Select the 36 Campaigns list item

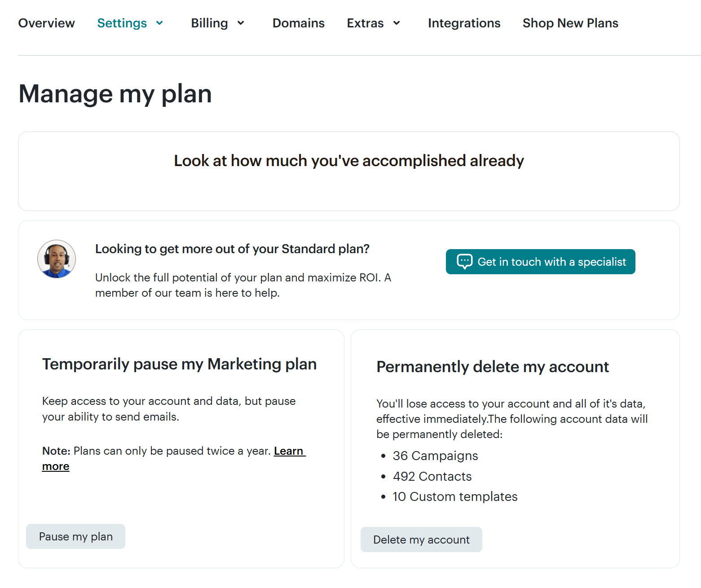coord(435,456)
